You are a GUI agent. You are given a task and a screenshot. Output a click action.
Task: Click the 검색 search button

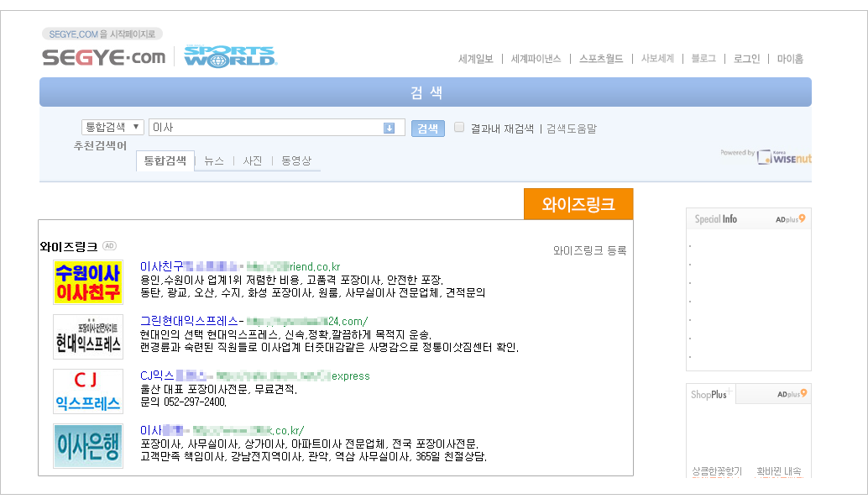428,128
